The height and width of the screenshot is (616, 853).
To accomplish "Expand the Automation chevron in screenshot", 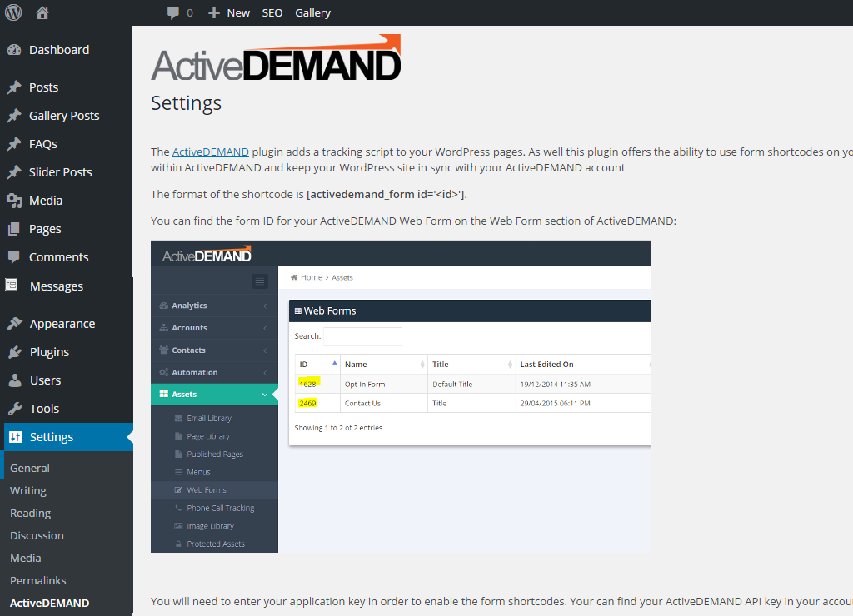I will [265, 373].
